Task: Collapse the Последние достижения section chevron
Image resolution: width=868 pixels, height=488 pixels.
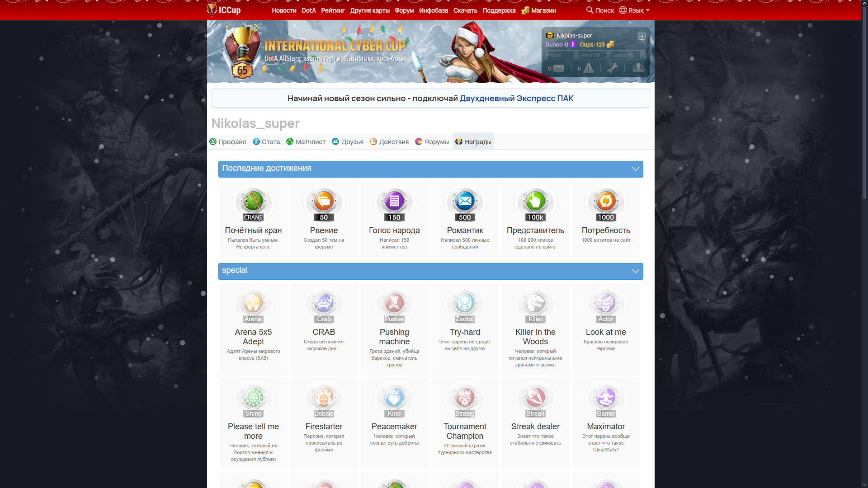Action: (x=635, y=169)
